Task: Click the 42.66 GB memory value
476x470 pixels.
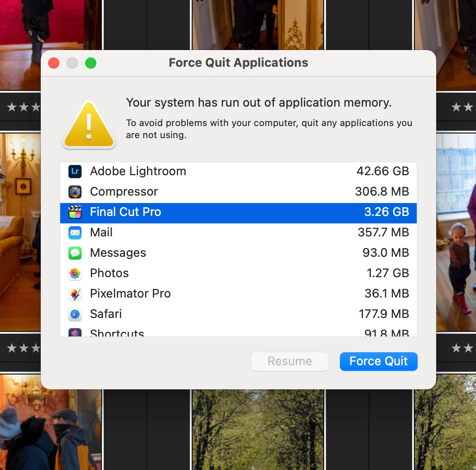Action: tap(383, 171)
